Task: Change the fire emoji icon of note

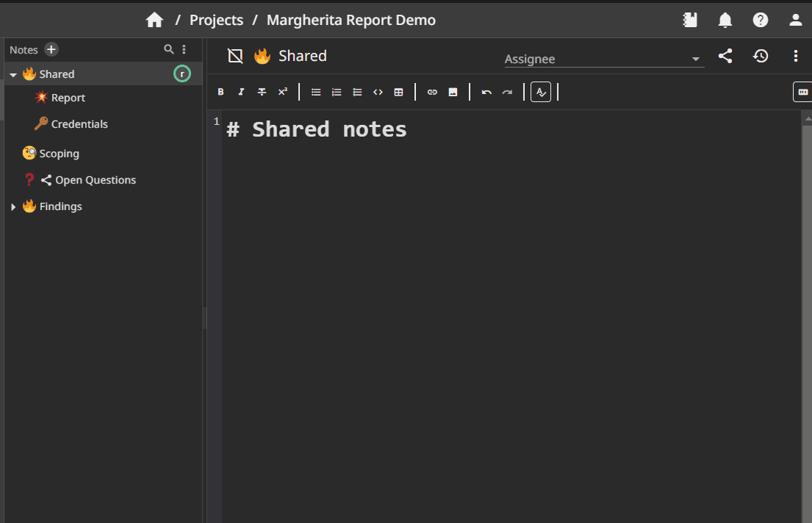Action: [262, 56]
